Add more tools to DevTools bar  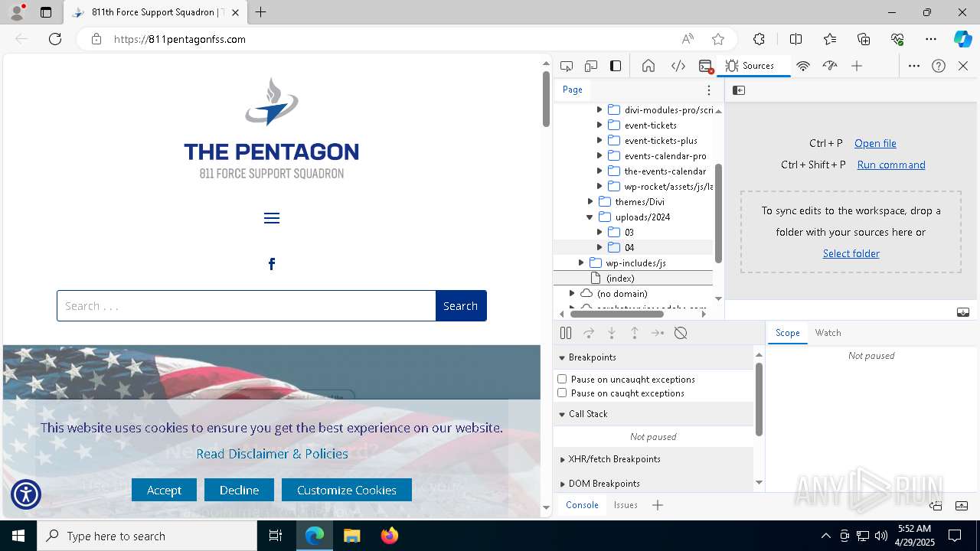(x=857, y=66)
